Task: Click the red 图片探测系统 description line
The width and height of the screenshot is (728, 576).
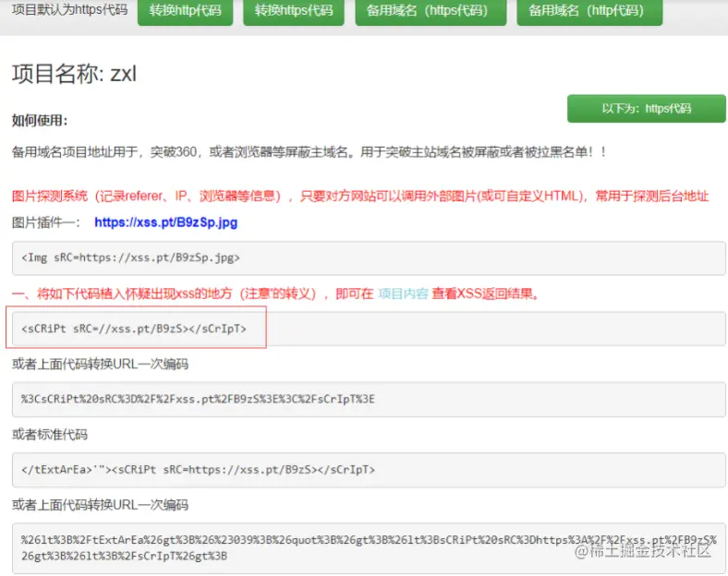Action: [x=360, y=197]
